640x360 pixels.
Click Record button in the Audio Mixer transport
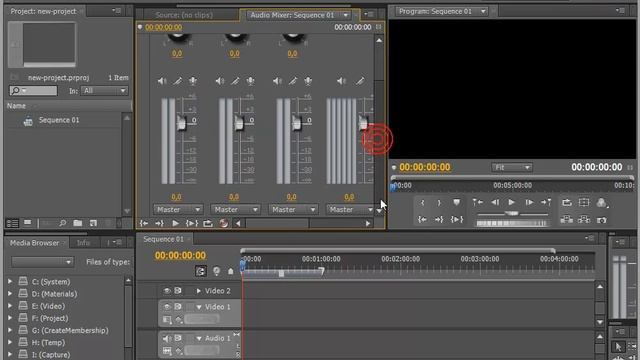(x=223, y=223)
